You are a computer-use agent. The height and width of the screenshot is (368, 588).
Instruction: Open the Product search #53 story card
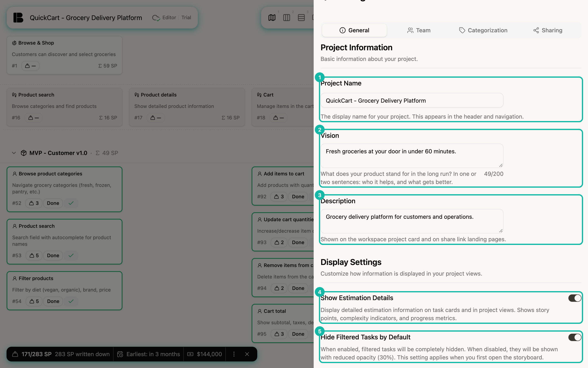point(64,241)
